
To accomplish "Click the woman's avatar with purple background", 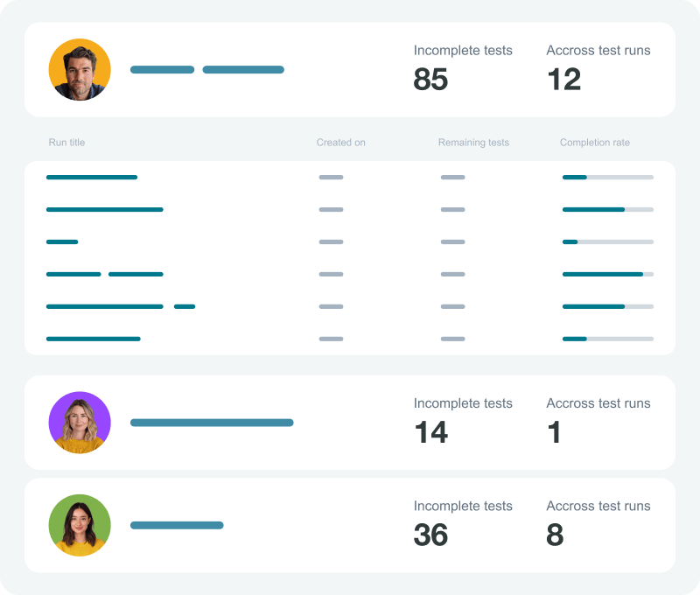I will point(80,423).
